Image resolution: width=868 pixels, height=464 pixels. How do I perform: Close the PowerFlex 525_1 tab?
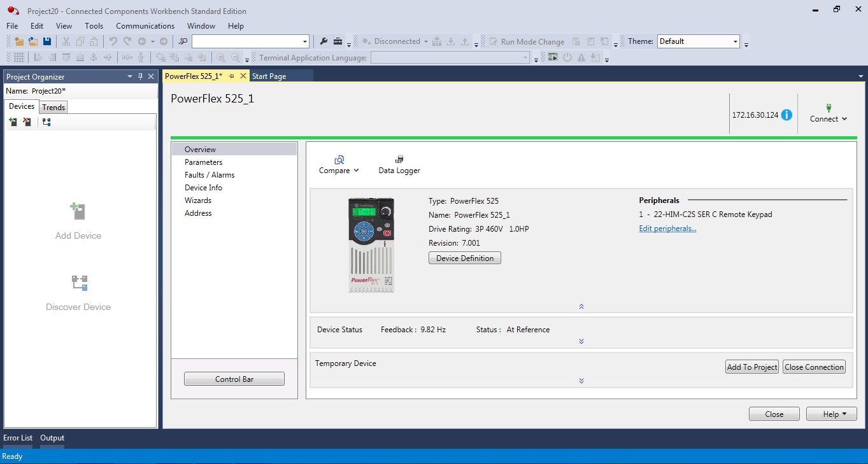(243, 76)
